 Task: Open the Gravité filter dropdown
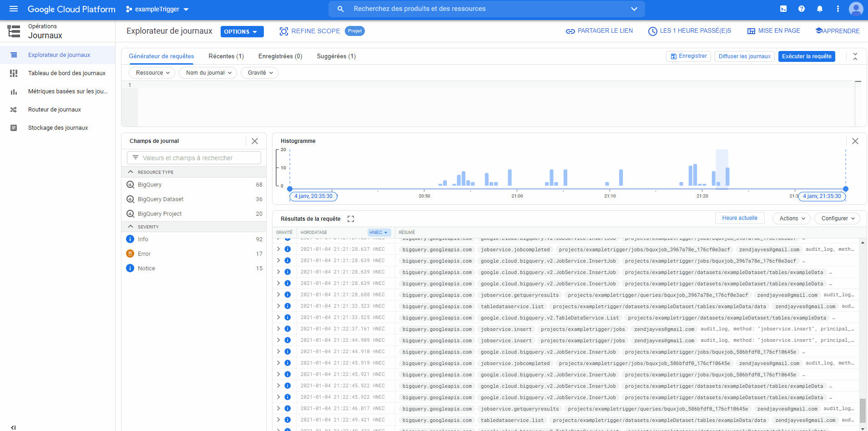(x=260, y=73)
